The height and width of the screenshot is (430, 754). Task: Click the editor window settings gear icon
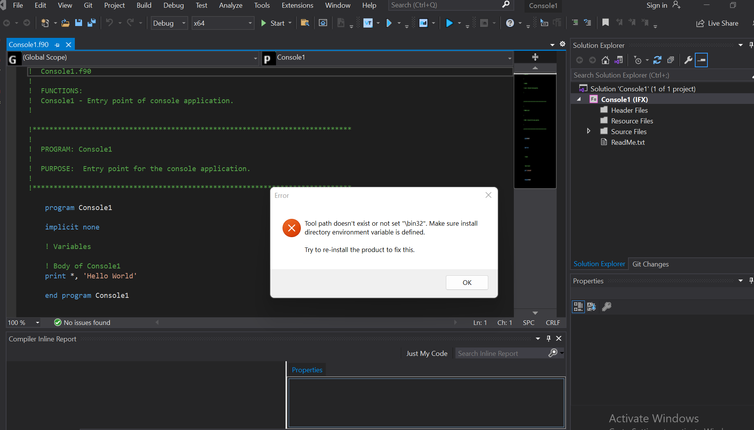click(562, 44)
